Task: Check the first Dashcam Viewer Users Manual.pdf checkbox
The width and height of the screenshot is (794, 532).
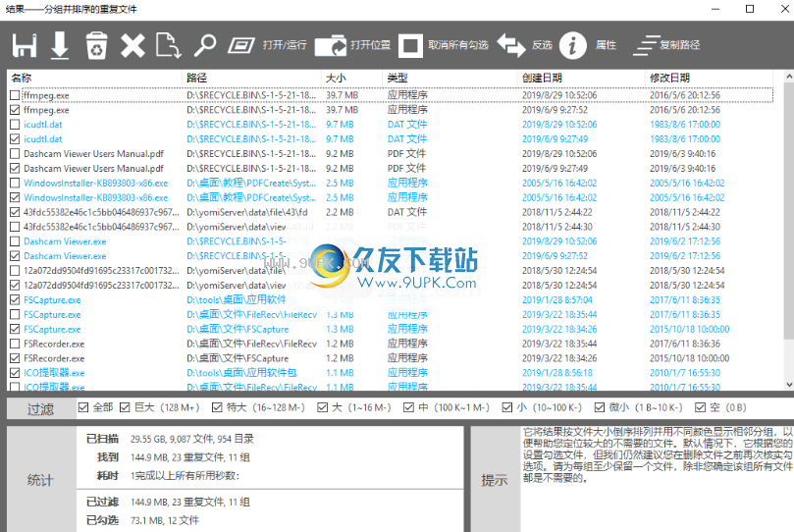Action: click(x=15, y=153)
